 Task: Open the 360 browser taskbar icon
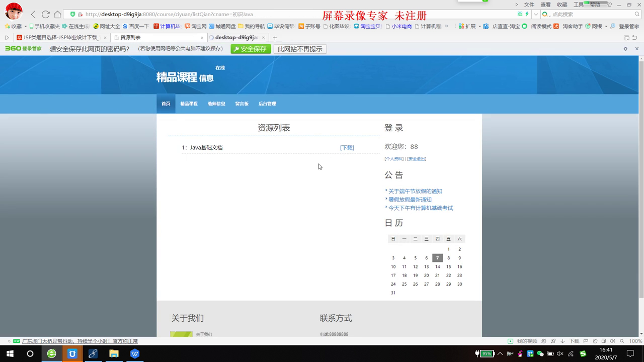[x=51, y=353]
